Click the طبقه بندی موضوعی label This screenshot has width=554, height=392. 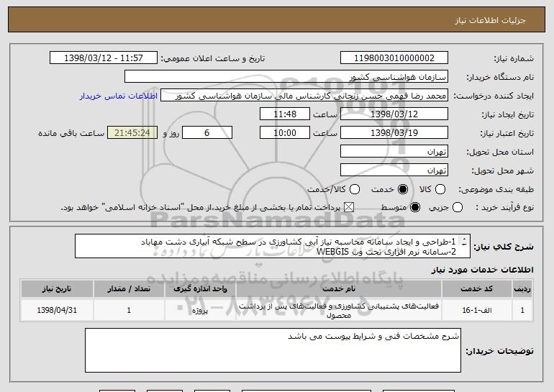[x=496, y=189]
